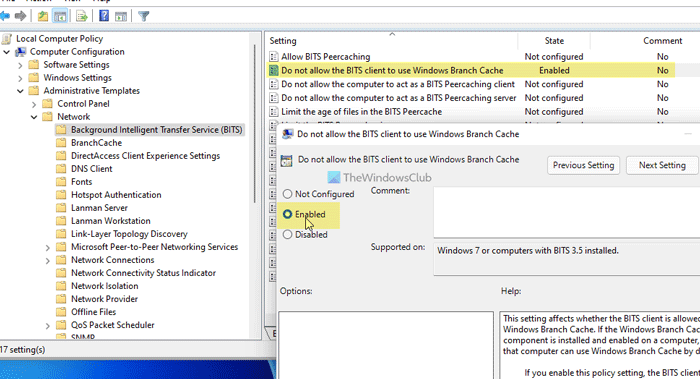Click the Help description text box

pos(600,345)
